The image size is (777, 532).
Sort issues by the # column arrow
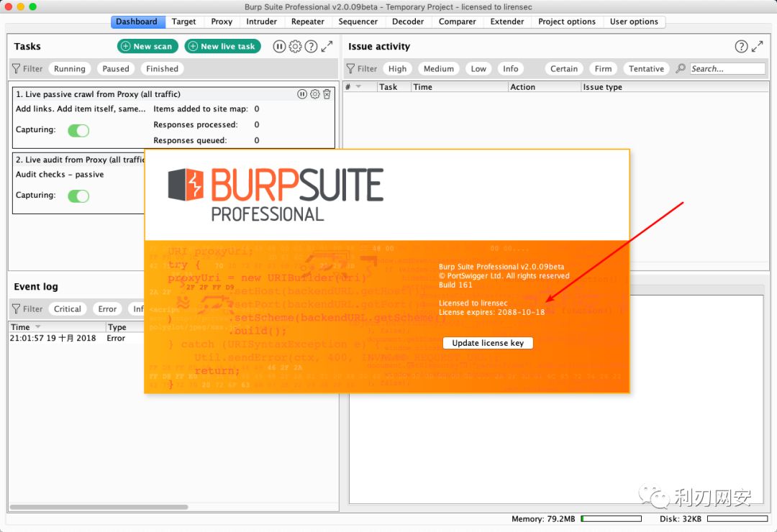click(359, 87)
